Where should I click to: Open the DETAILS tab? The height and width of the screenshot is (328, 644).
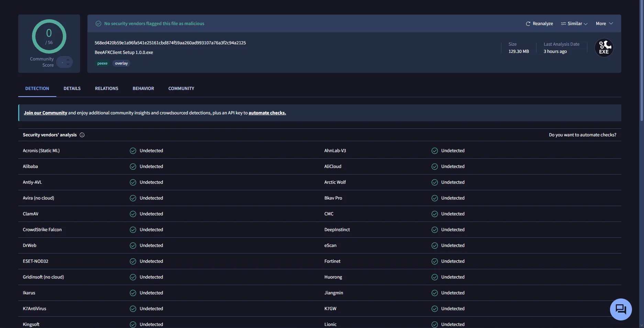pyautogui.click(x=72, y=89)
